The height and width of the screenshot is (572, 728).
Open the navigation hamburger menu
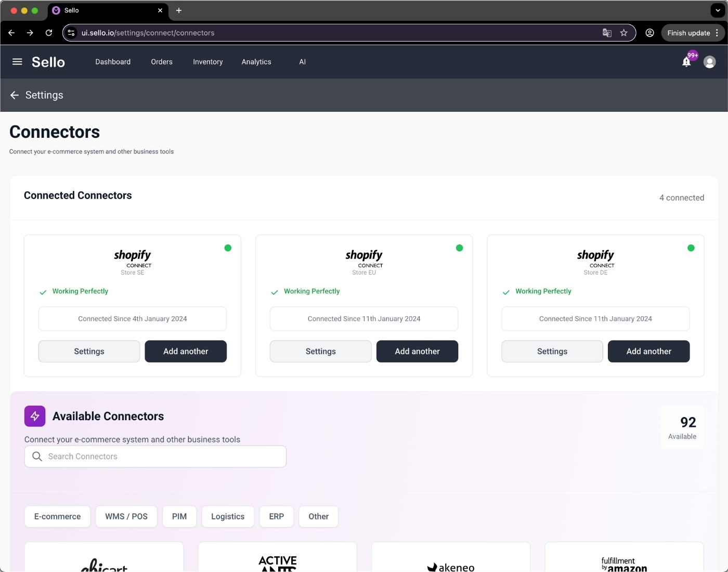(x=17, y=61)
